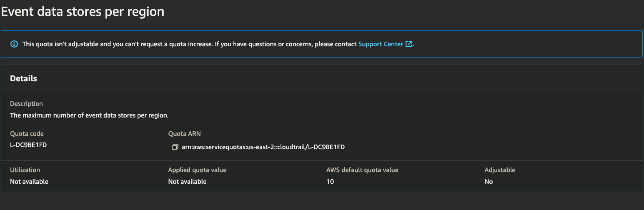Click the Description label
The height and width of the screenshot is (210, 644).
26,103
